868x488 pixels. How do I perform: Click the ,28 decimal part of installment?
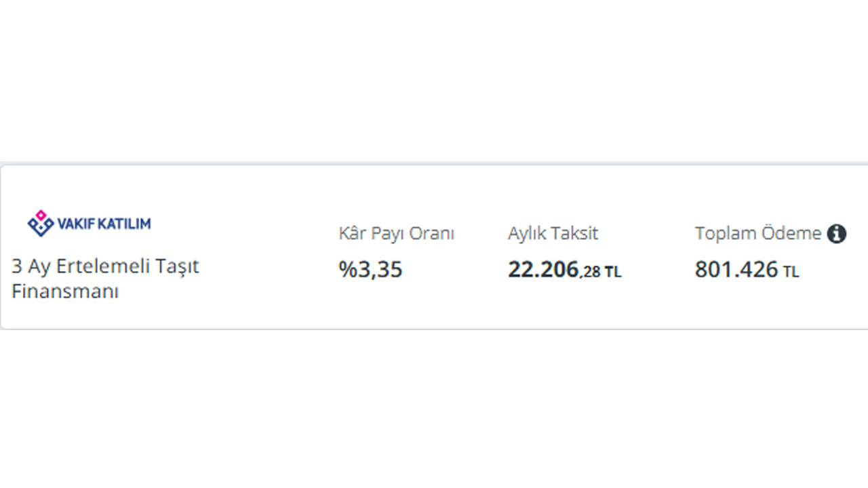tap(591, 272)
